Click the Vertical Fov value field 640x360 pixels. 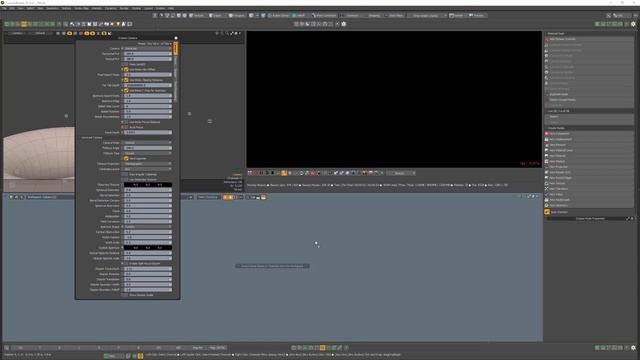coord(147,59)
